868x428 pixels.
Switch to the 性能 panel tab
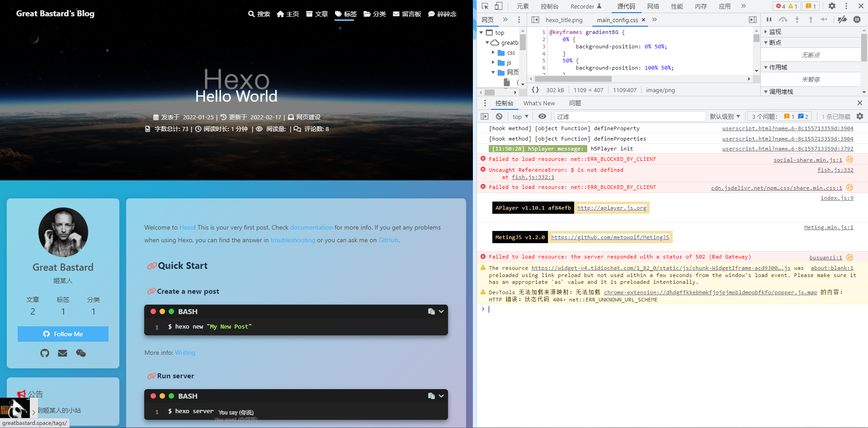pos(677,6)
